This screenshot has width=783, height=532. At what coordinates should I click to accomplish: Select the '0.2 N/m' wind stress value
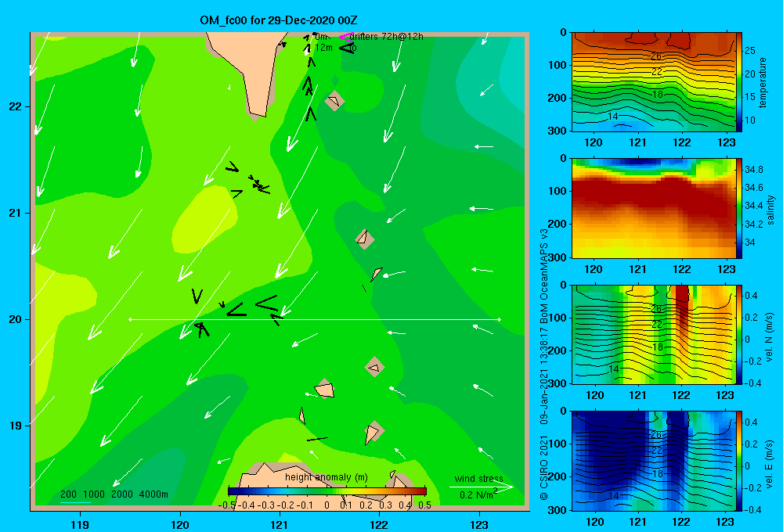tap(478, 494)
